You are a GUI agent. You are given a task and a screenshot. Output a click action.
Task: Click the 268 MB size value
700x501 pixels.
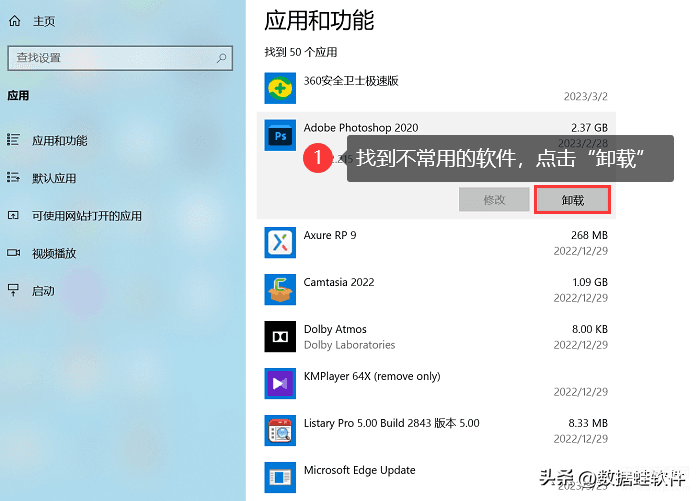pos(589,235)
